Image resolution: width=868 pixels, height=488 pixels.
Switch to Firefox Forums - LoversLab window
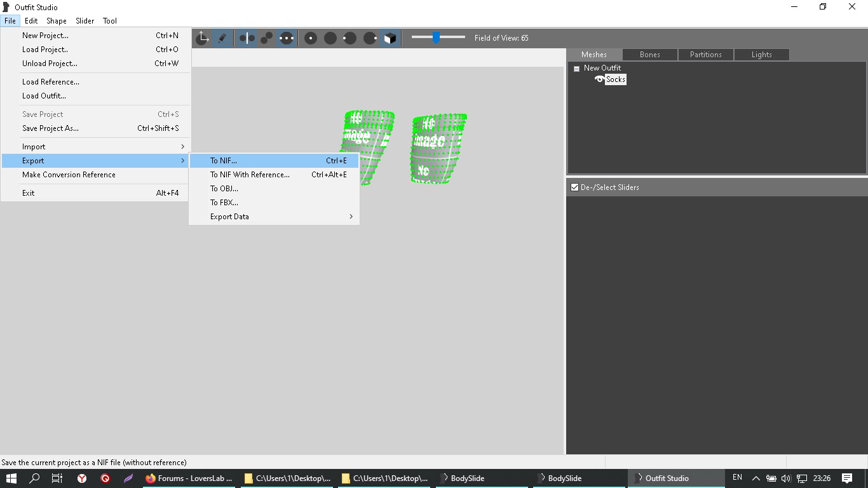[190, 478]
